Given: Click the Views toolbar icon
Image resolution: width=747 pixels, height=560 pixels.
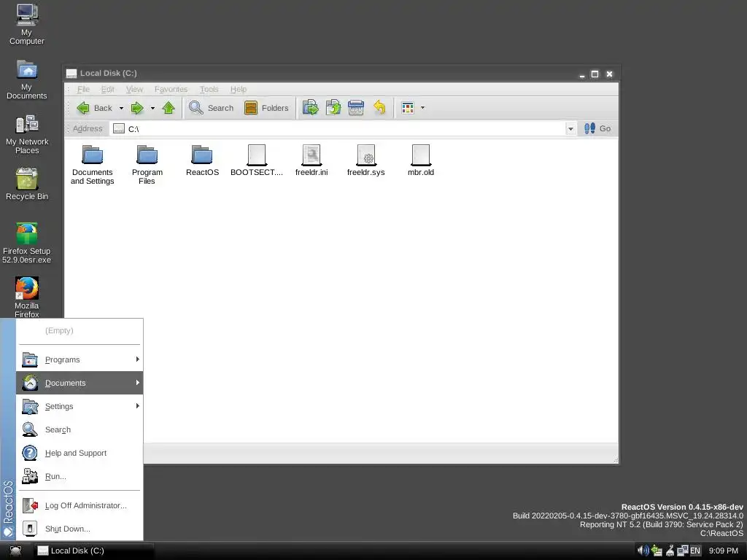Looking at the screenshot, I should tap(408, 108).
